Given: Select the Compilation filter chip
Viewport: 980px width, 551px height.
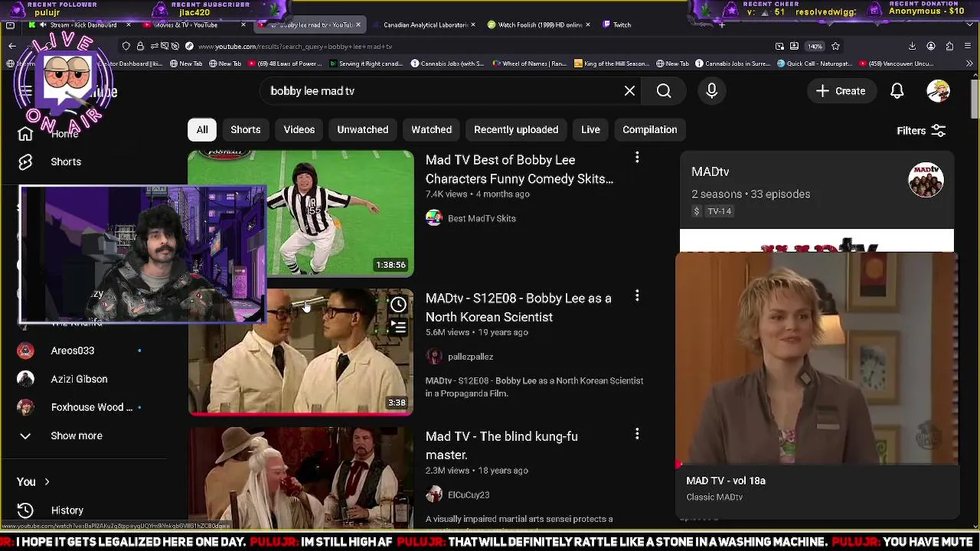Looking at the screenshot, I should pos(650,129).
